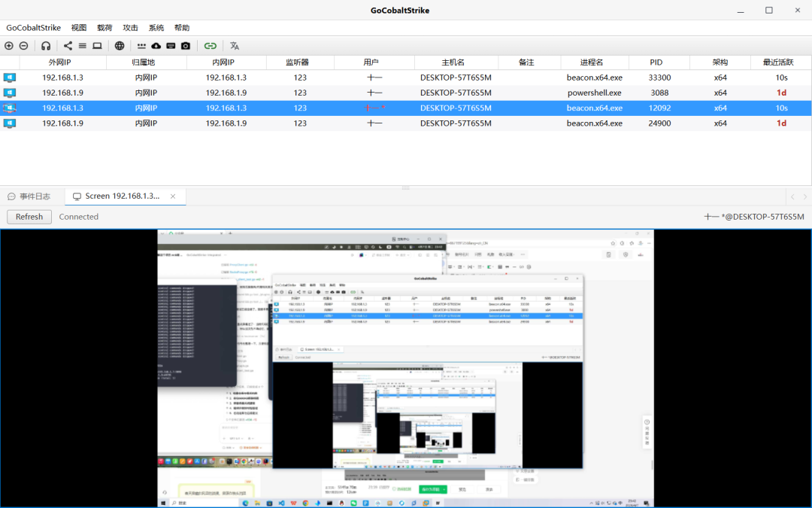Click the cloud download icon
Screen dimensions: 812x508
point(156,46)
